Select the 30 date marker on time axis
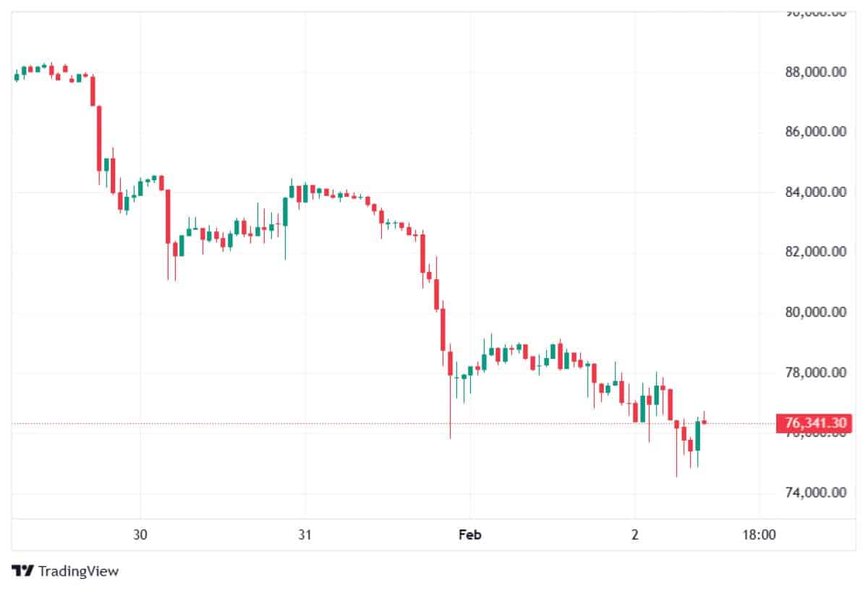 [x=140, y=535]
